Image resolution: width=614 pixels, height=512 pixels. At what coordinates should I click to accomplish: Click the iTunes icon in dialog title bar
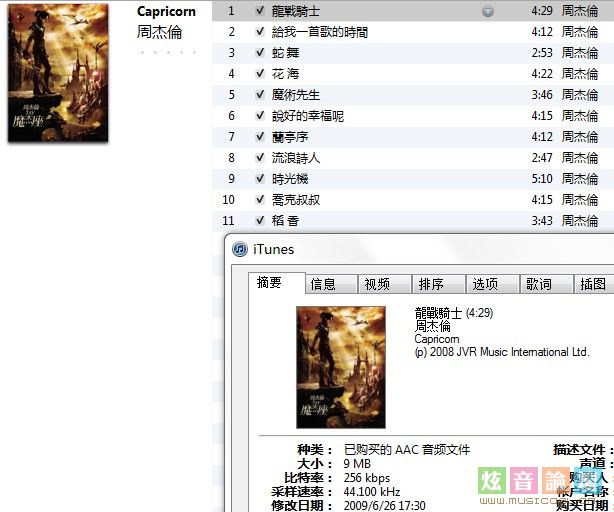coord(240,249)
